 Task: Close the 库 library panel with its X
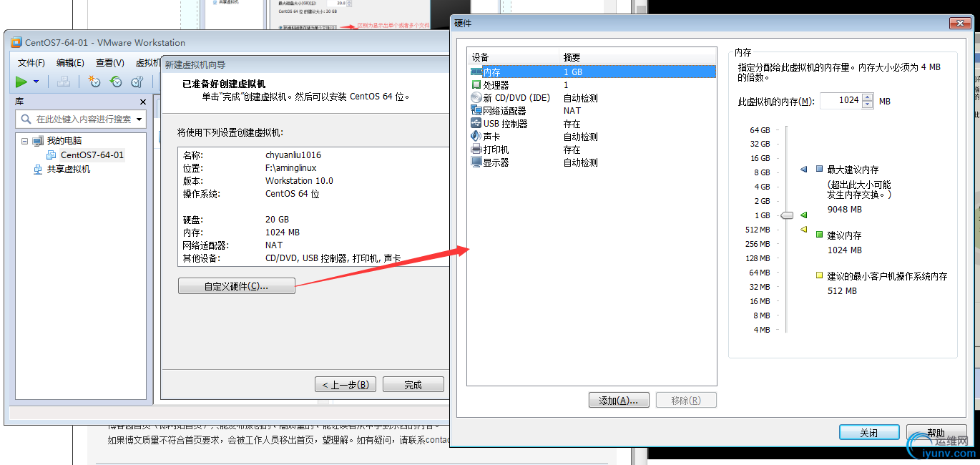point(142,102)
